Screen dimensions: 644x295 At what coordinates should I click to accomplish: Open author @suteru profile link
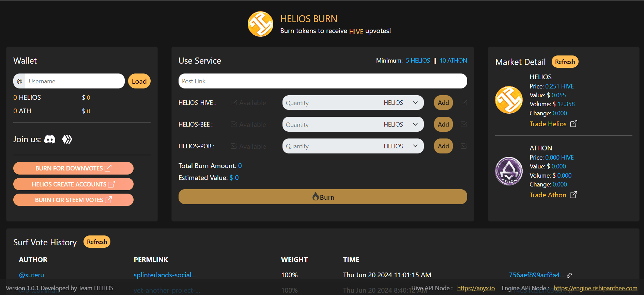click(x=31, y=275)
